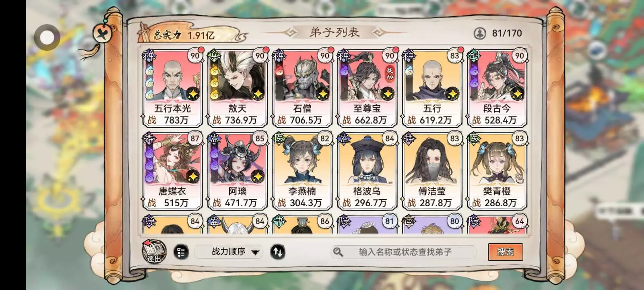Choose the 李燕楠 healer disciple card

click(x=302, y=171)
